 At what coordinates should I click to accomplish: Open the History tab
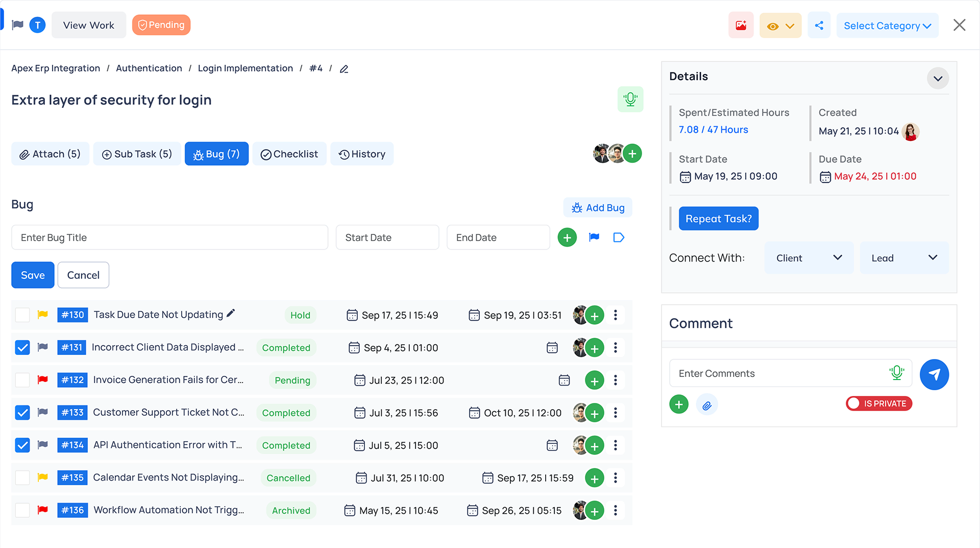[x=362, y=154]
